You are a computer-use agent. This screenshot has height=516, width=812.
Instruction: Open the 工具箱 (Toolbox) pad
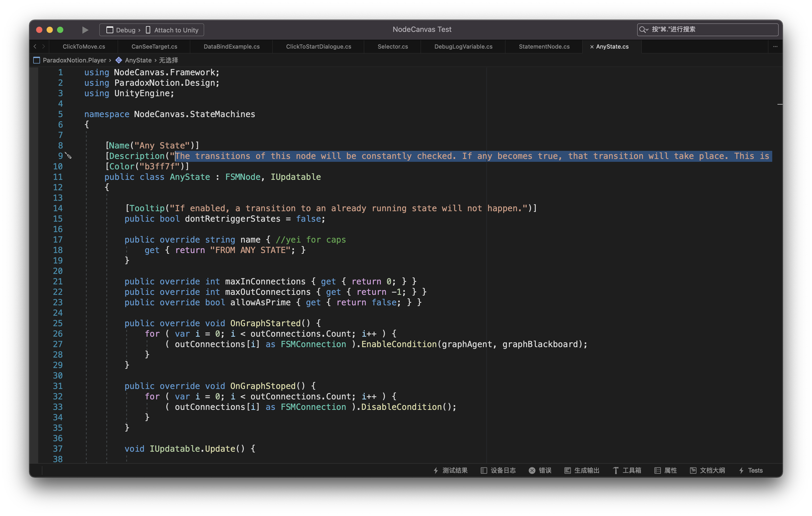[628, 470]
